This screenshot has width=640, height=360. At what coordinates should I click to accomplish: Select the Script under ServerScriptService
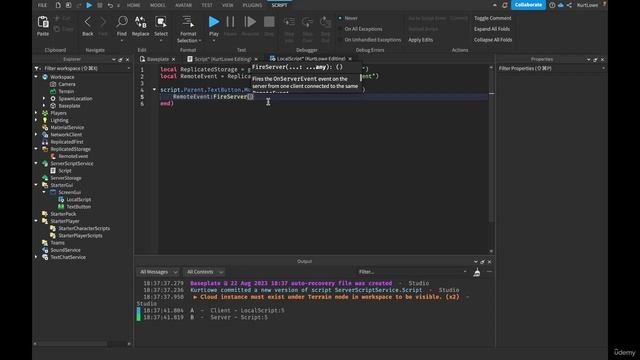(x=64, y=171)
